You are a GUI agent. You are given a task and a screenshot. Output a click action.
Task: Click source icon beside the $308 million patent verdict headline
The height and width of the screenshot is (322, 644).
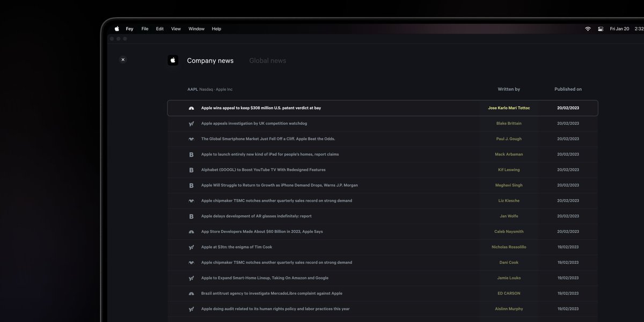[191, 108]
